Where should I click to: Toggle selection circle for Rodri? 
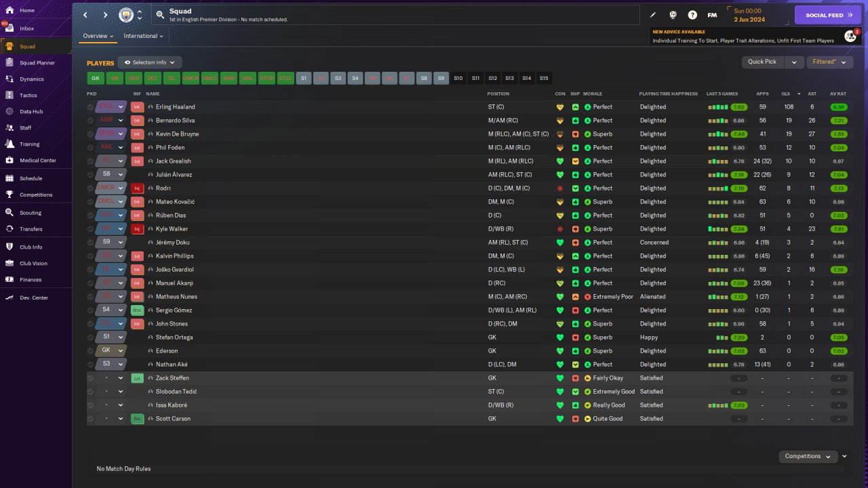pyautogui.click(x=91, y=188)
